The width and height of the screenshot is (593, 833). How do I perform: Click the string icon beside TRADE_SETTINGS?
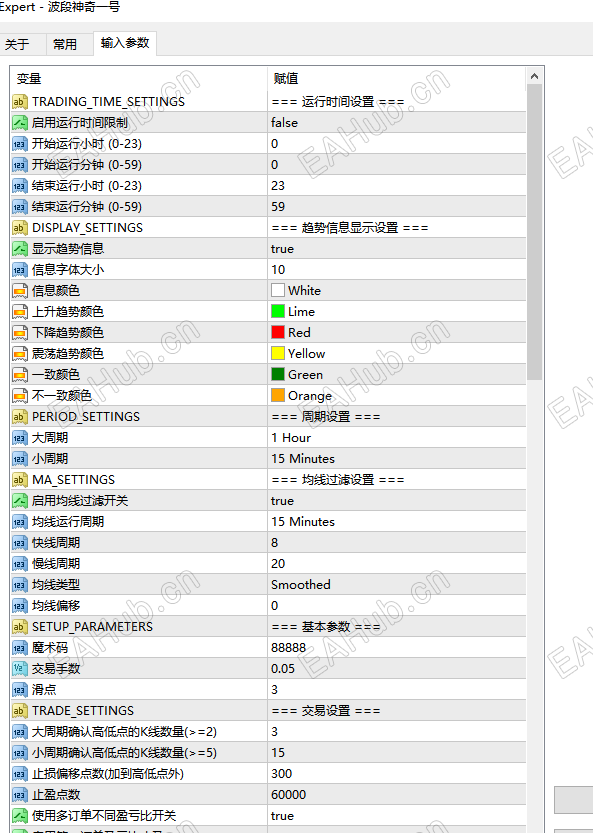coord(20,710)
